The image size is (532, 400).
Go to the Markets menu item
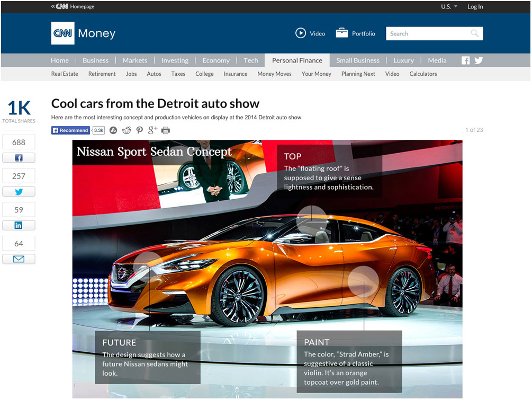tap(135, 60)
